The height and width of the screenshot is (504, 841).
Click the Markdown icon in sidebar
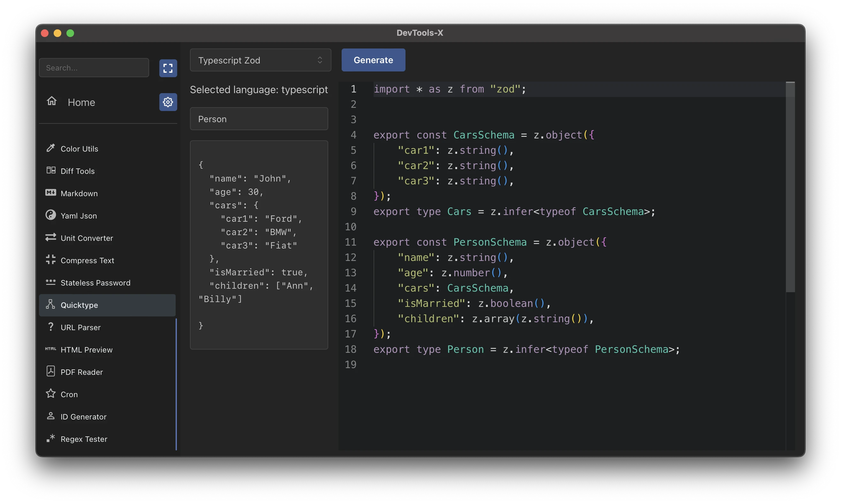[51, 193]
